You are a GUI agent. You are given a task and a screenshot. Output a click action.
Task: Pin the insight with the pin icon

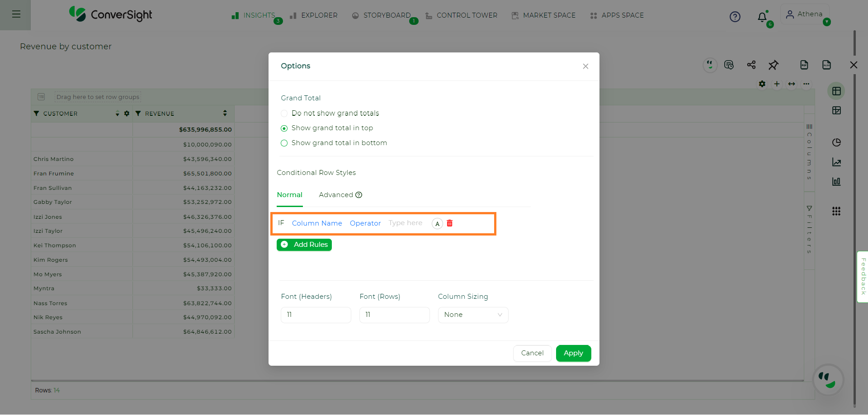(x=774, y=65)
